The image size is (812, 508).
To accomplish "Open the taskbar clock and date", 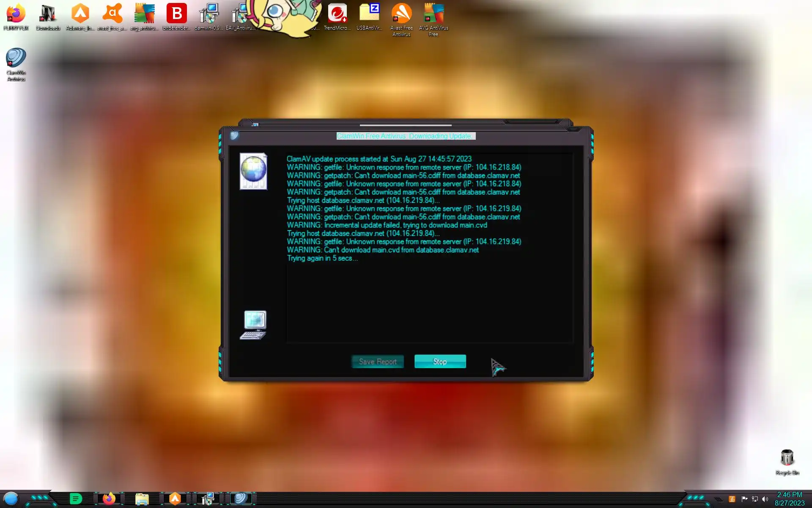I will coord(789,499).
